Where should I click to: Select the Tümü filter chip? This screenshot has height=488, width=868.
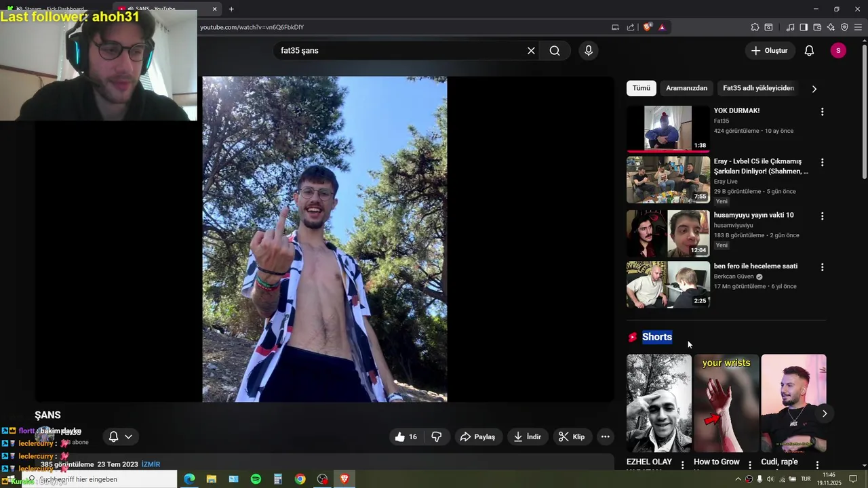tap(642, 88)
